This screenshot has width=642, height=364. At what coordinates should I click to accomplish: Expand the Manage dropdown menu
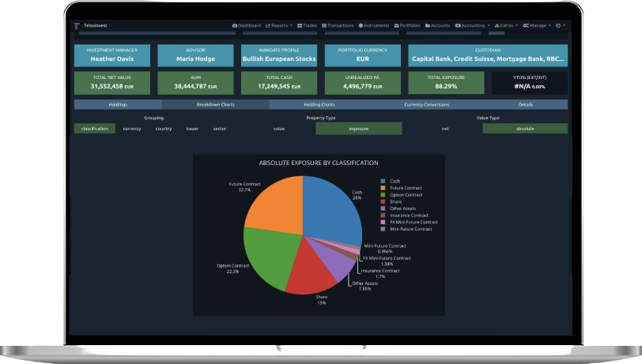537,25
